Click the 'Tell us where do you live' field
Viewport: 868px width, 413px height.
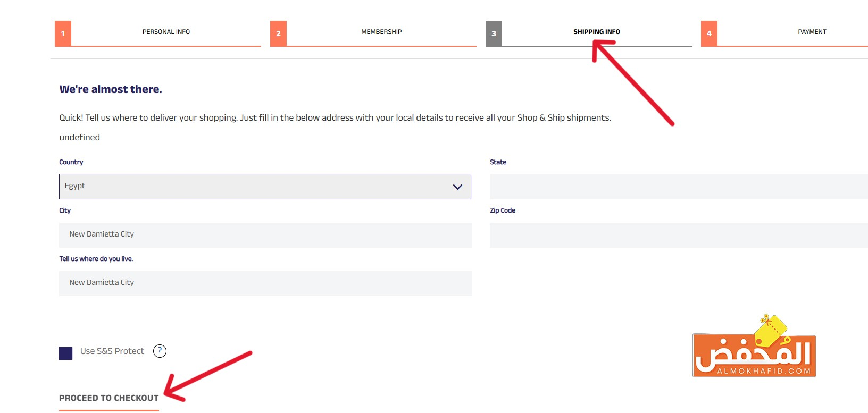click(x=265, y=283)
